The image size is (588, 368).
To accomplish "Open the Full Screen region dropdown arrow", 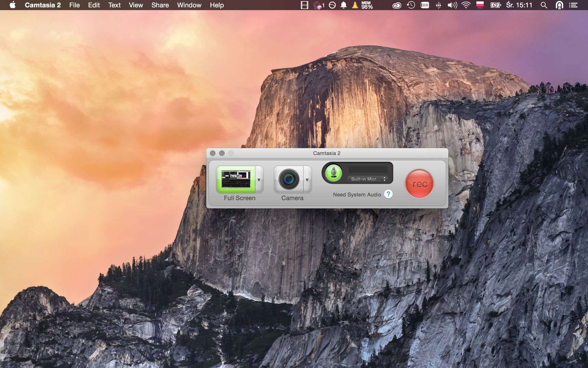I will (x=259, y=179).
